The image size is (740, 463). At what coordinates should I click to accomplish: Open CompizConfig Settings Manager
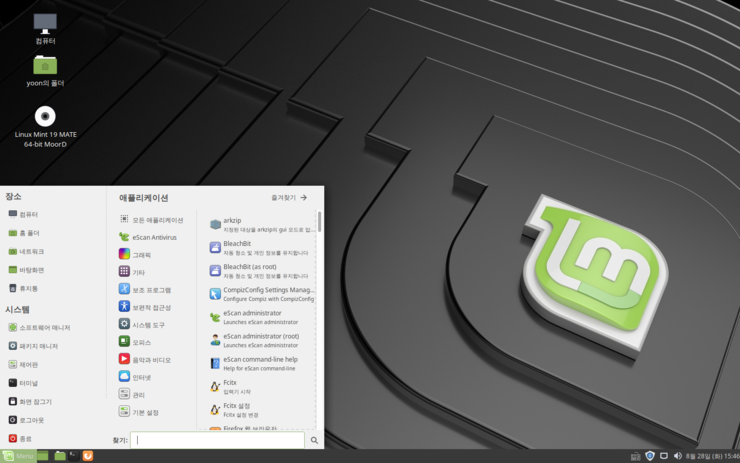pos(261,294)
